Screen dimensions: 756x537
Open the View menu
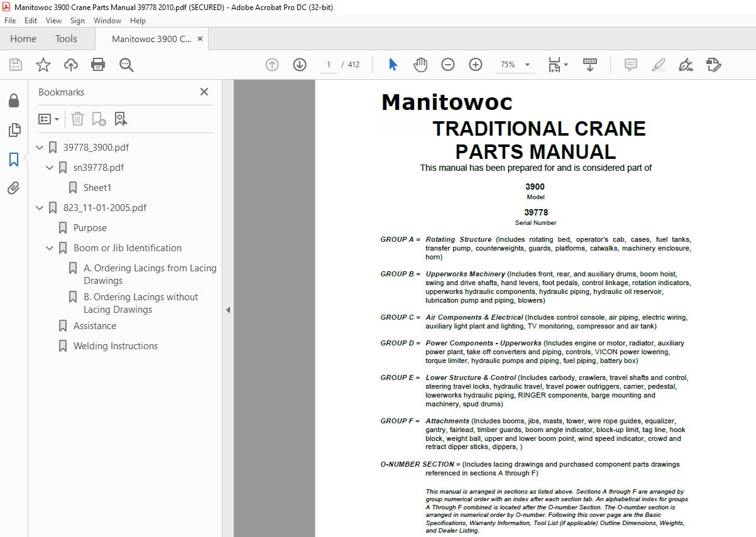coord(53,21)
